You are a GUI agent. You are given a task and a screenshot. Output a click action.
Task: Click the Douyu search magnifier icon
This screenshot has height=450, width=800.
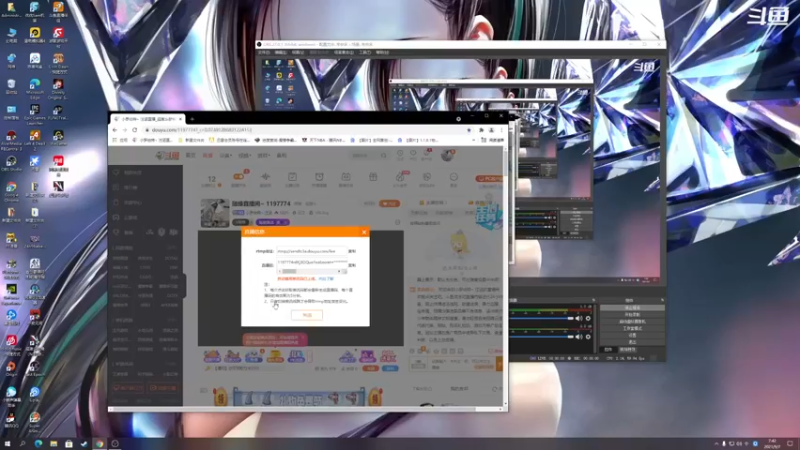coord(383,155)
